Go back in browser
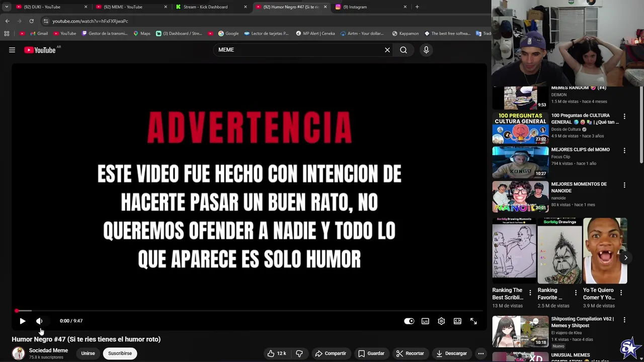644x362 pixels. tap(7, 21)
